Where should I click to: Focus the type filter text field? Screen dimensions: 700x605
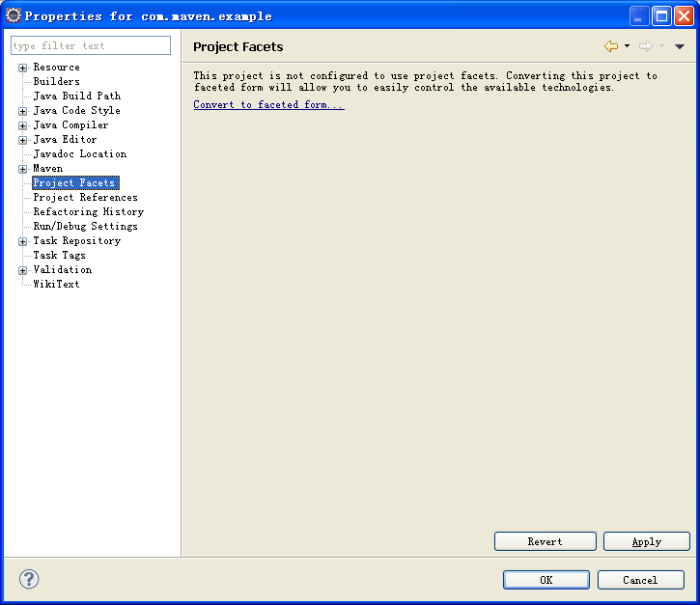point(91,45)
